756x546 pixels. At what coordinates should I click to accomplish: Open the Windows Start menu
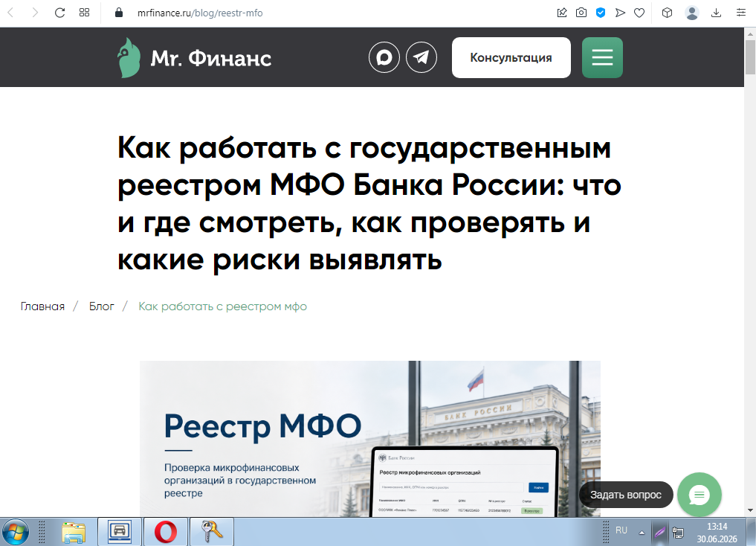coord(16,533)
